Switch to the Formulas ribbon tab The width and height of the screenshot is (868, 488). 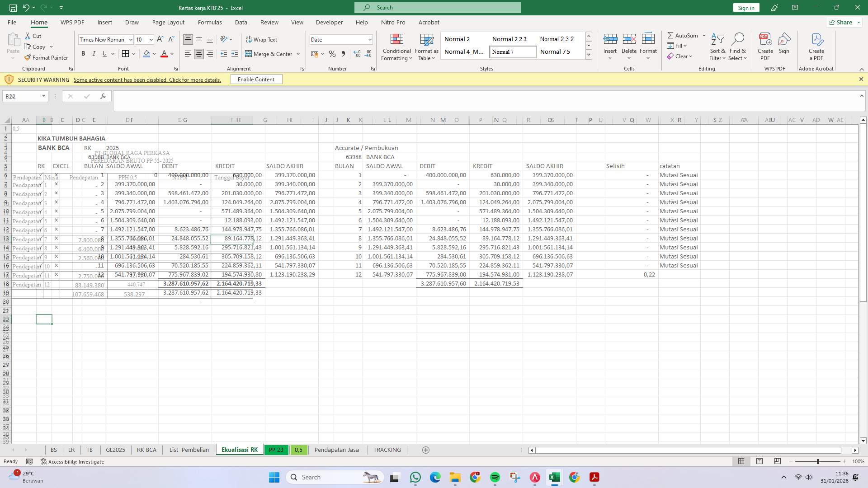click(x=210, y=22)
